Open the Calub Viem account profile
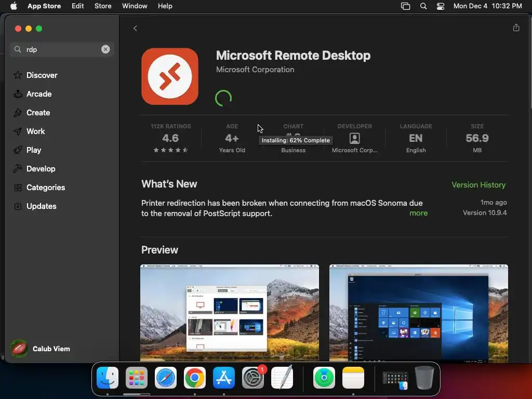 (x=41, y=349)
